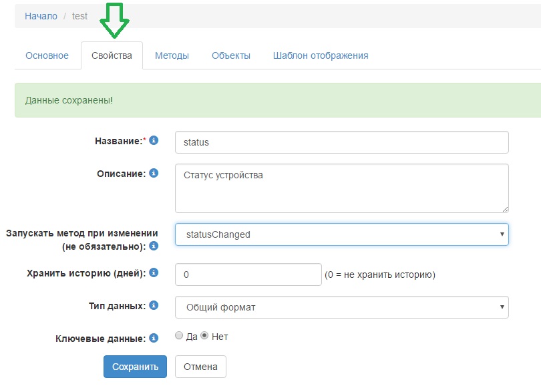
Task: Click info icon beside Тип данных
Action: 154,305
